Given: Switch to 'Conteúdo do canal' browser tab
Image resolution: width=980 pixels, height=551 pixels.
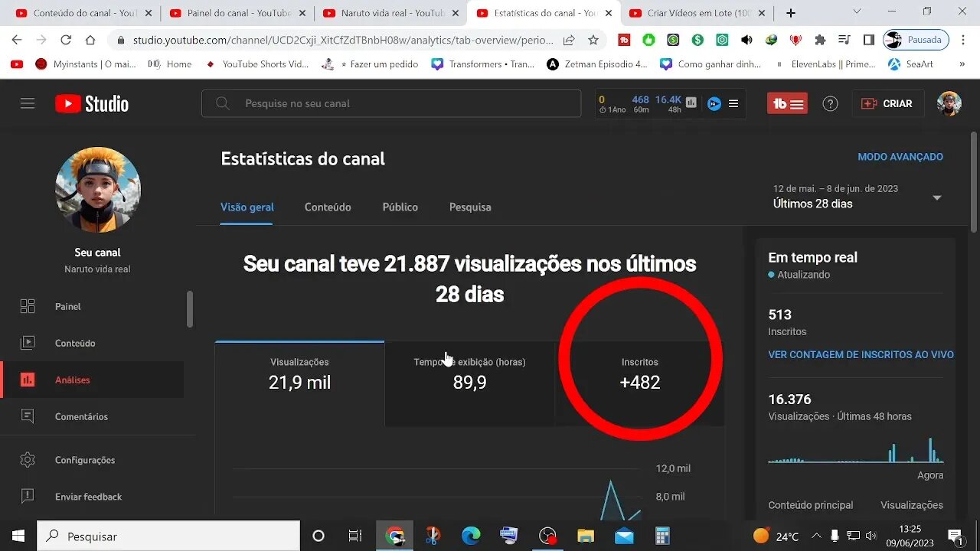Looking at the screenshot, I should pos(83,13).
